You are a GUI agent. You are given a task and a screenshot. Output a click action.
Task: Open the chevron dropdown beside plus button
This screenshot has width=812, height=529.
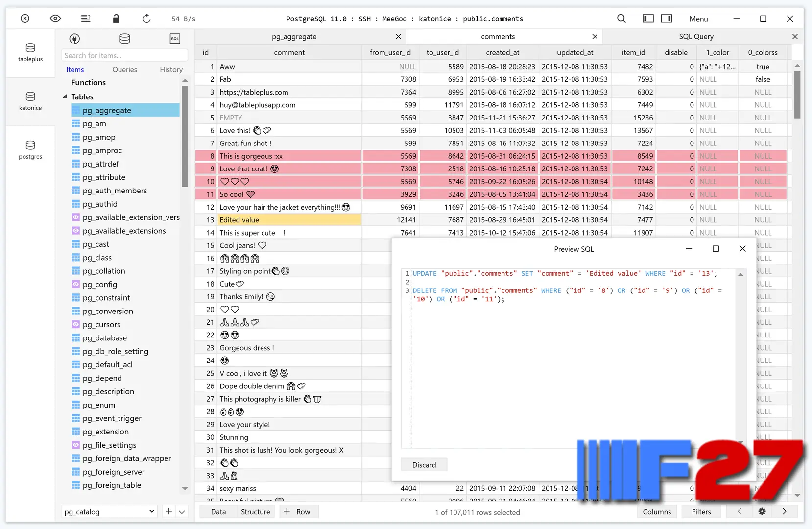tap(182, 512)
